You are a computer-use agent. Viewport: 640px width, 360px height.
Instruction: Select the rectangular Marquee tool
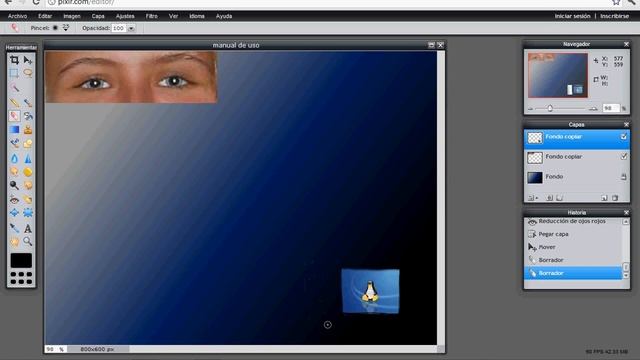coord(14,73)
